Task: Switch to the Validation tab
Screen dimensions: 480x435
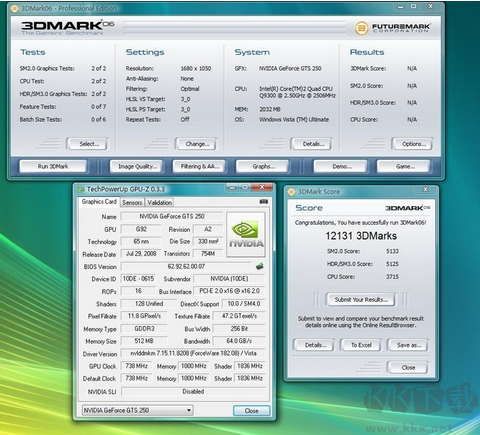Action: (160, 202)
